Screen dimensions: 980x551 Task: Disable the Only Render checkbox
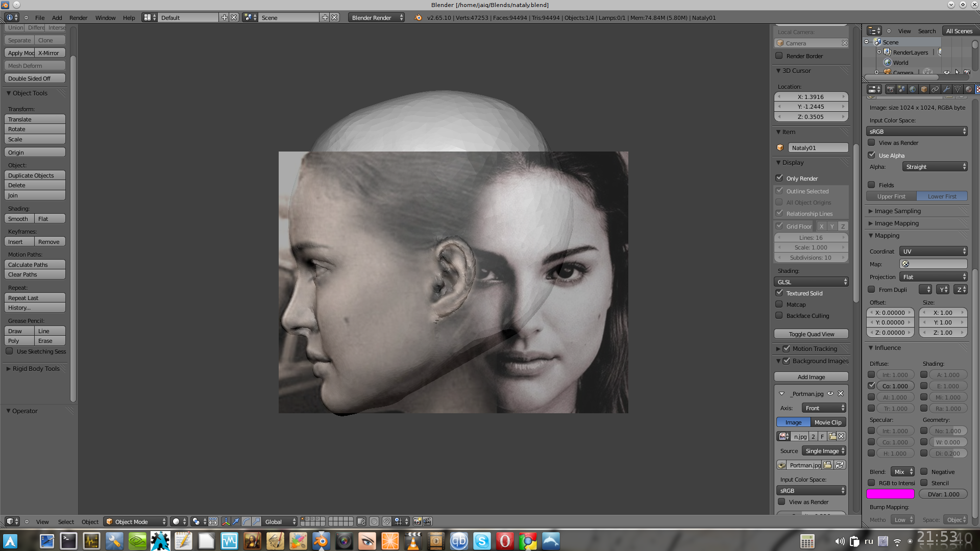(x=779, y=178)
